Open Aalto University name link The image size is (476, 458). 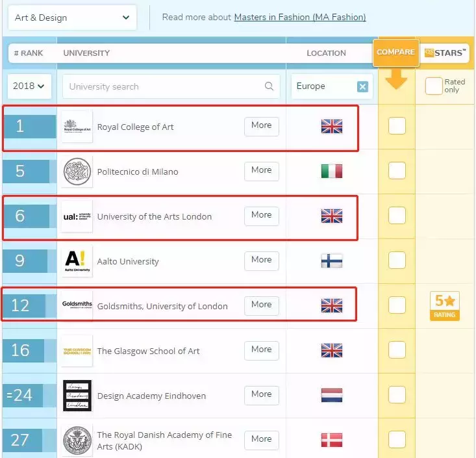(128, 262)
